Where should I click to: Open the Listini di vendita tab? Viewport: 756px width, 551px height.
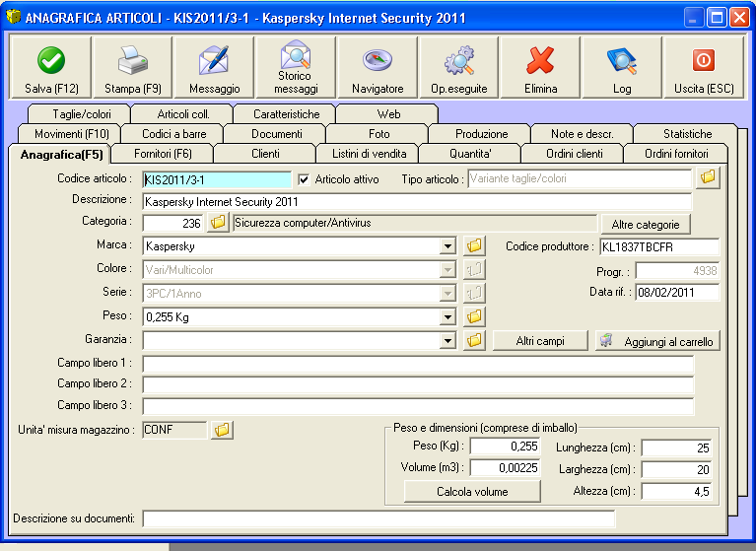pyautogui.click(x=369, y=154)
